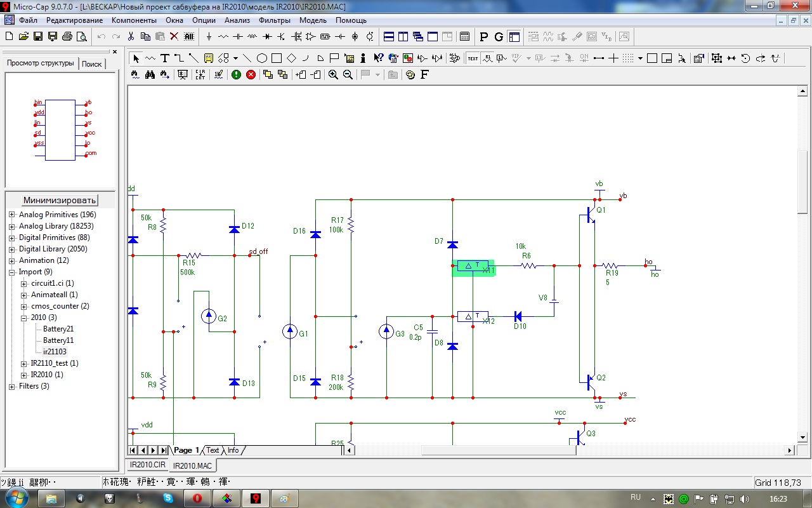The image size is (812, 508).
Task: Toggle the border display rectangle icon
Action: [x=652, y=58]
